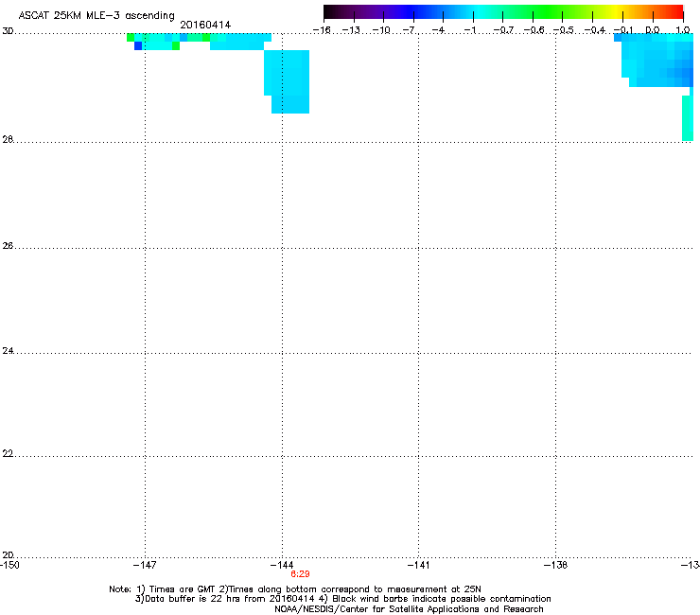
Task: Click the latitude label 24
Action: tap(8, 351)
